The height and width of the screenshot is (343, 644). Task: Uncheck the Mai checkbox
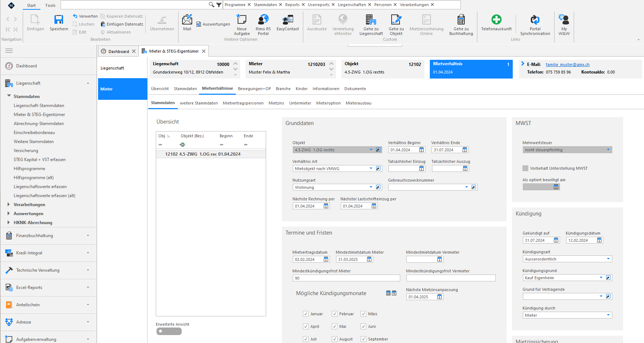point(335,326)
